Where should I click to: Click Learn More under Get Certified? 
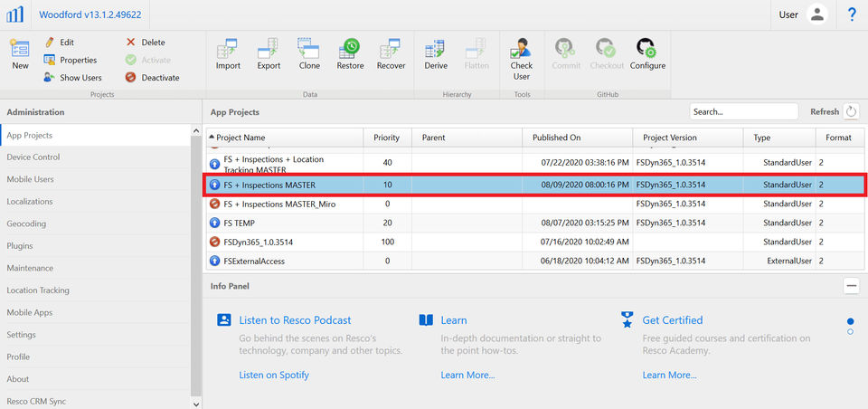pos(670,376)
